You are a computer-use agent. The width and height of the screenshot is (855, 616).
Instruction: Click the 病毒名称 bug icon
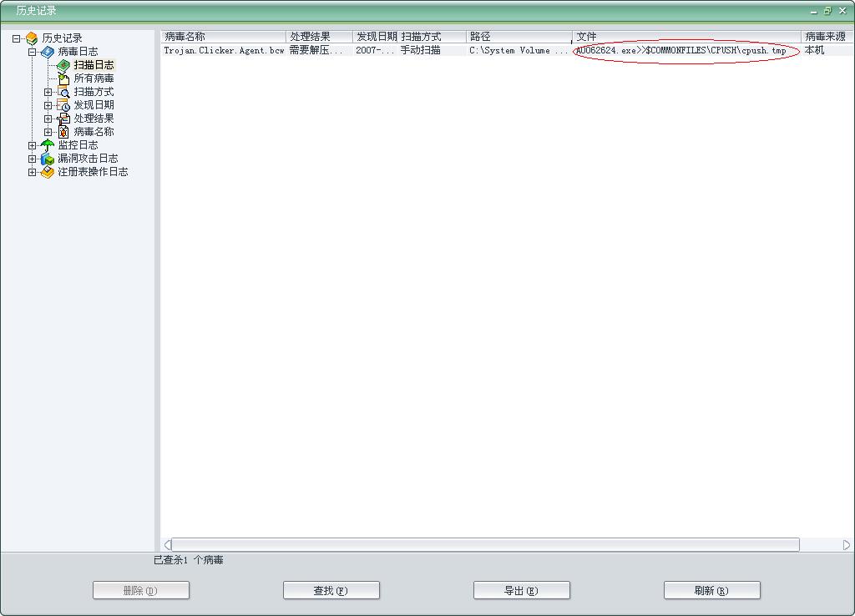pyautogui.click(x=63, y=132)
